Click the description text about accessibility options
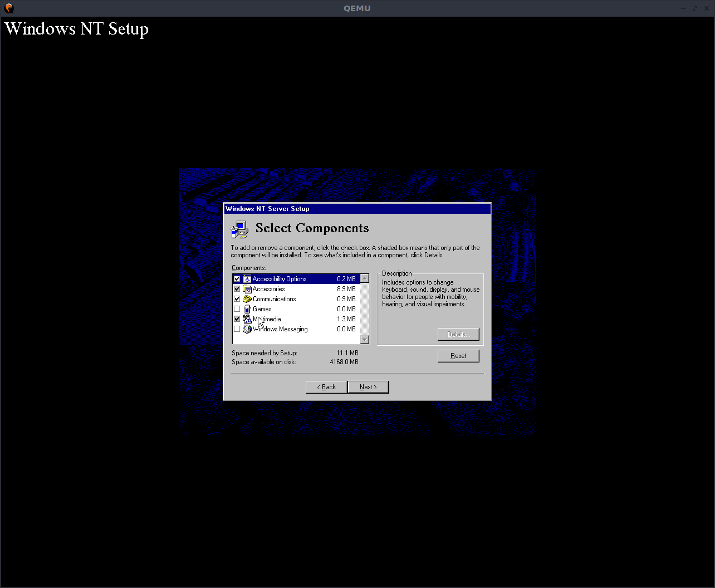This screenshot has width=715, height=588. (x=431, y=293)
